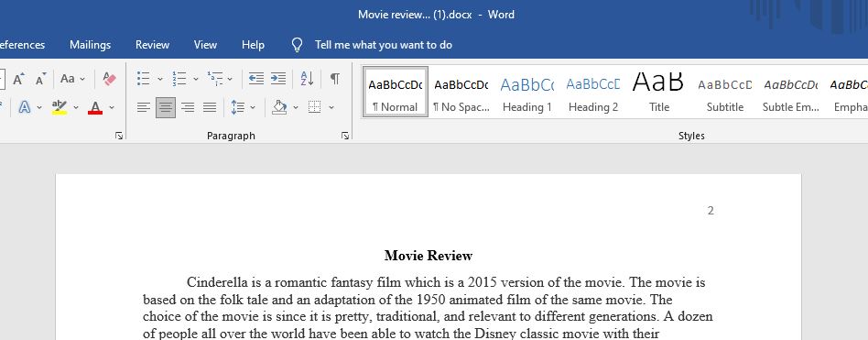Screen dimensions: 868x340
Task: Apply text effects glowing A icon
Action: (25, 107)
